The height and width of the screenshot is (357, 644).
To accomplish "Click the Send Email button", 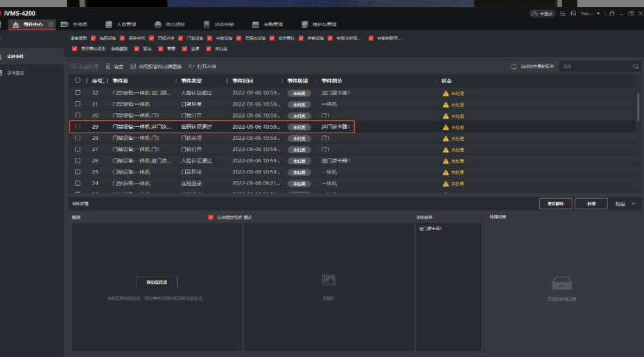I will (555, 204).
